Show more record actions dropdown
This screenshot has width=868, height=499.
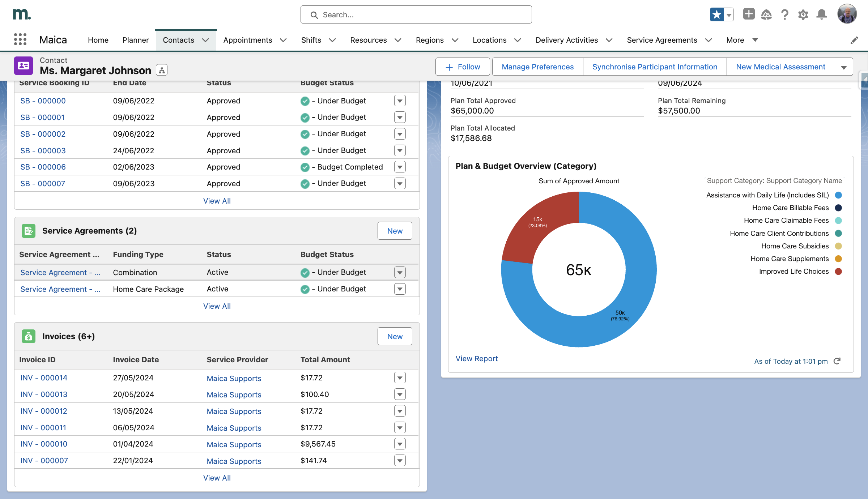pos(844,67)
